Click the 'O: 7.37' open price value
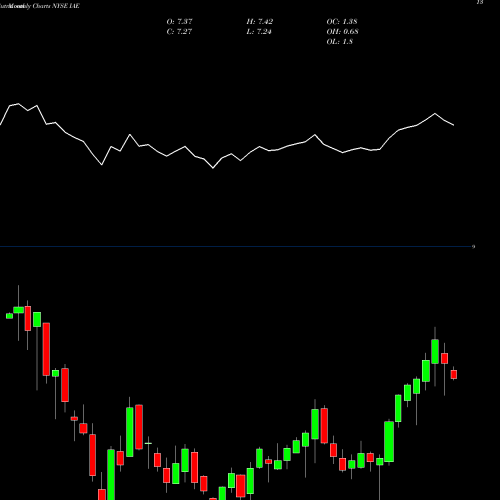 (179, 22)
